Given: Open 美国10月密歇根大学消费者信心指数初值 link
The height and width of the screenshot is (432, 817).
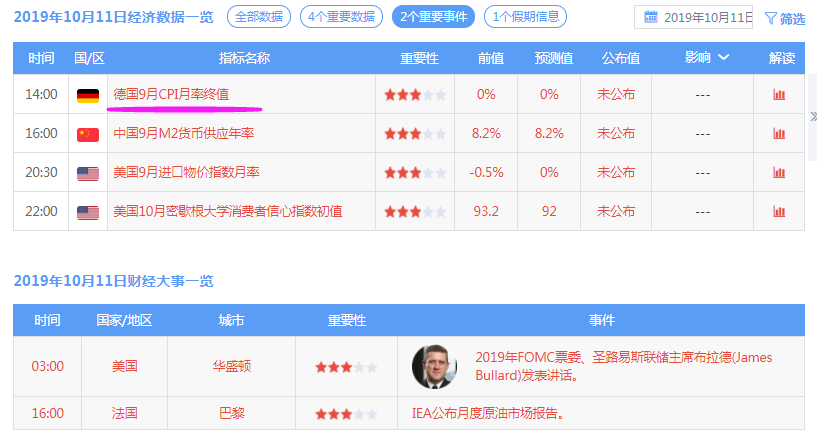Looking at the screenshot, I should pos(228,211).
